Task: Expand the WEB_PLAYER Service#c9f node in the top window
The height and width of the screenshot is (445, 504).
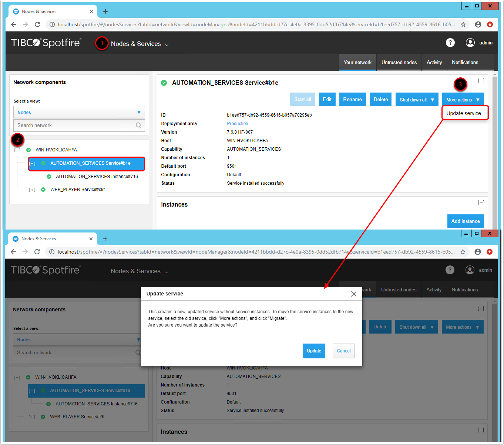Action: pos(33,190)
